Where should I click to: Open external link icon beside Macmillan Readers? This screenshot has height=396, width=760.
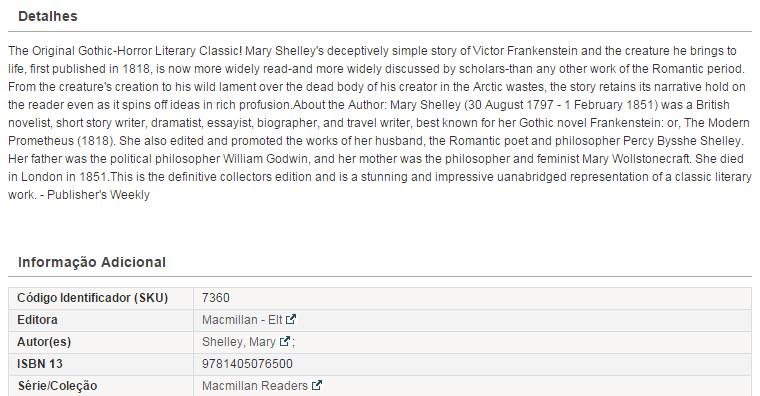point(317,385)
